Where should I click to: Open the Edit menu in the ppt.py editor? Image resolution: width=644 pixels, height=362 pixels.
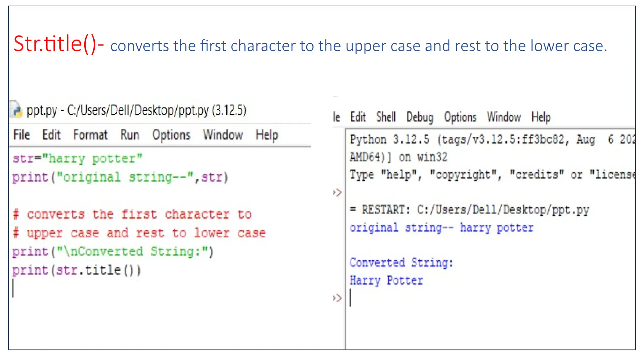51,135
